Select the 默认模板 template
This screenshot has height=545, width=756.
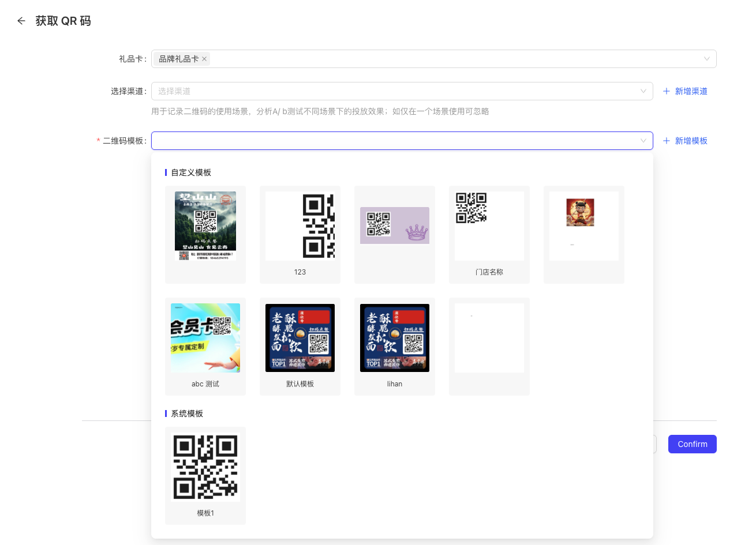(x=300, y=338)
